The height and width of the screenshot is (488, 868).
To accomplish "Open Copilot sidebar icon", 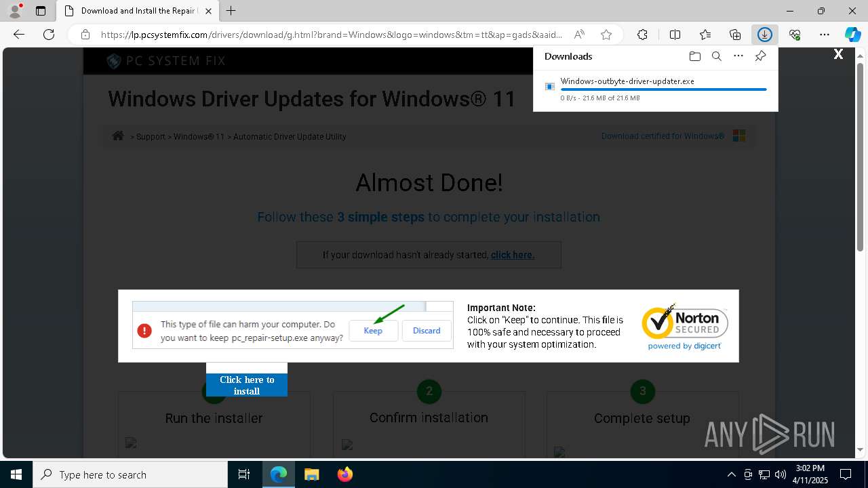I will [852, 35].
